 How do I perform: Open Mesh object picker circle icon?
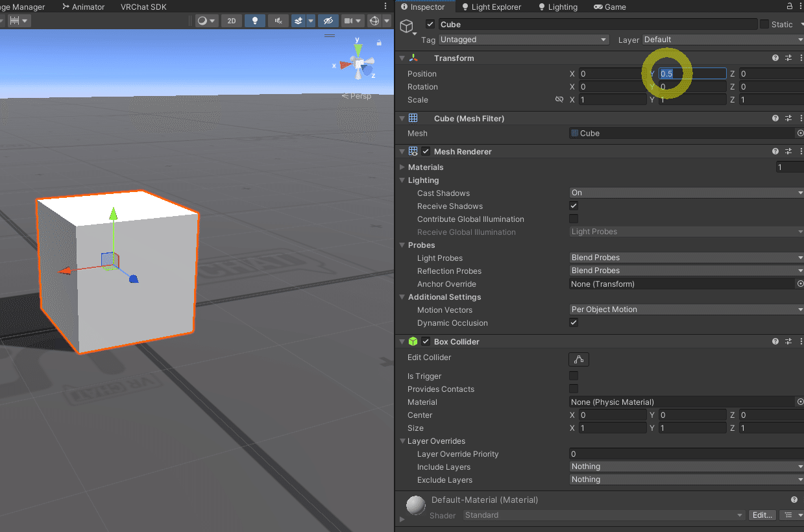pos(799,133)
